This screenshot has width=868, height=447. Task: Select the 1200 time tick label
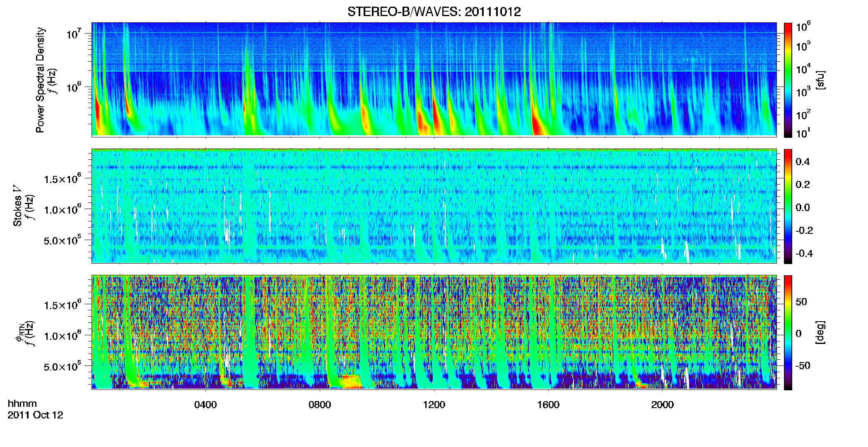(x=434, y=405)
